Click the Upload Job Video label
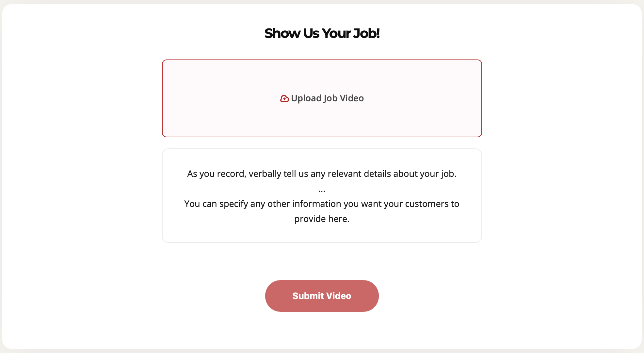This screenshot has width=644, height=353. [x=328, y=98]
